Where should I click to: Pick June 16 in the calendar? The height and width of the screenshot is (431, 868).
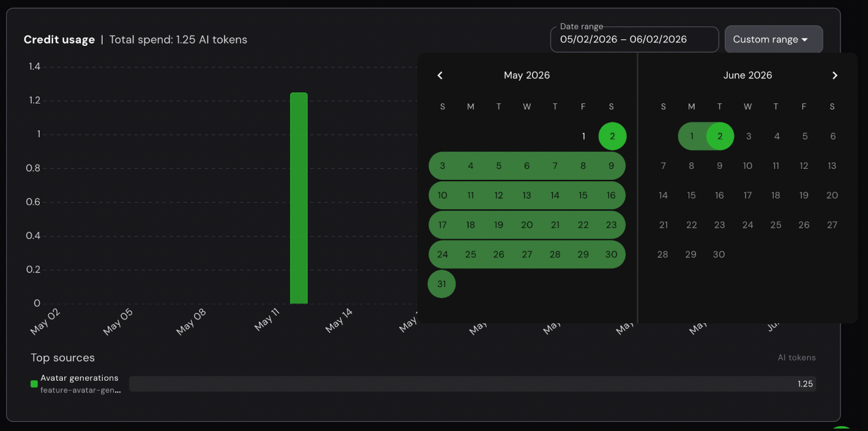[x=719, y=195]
